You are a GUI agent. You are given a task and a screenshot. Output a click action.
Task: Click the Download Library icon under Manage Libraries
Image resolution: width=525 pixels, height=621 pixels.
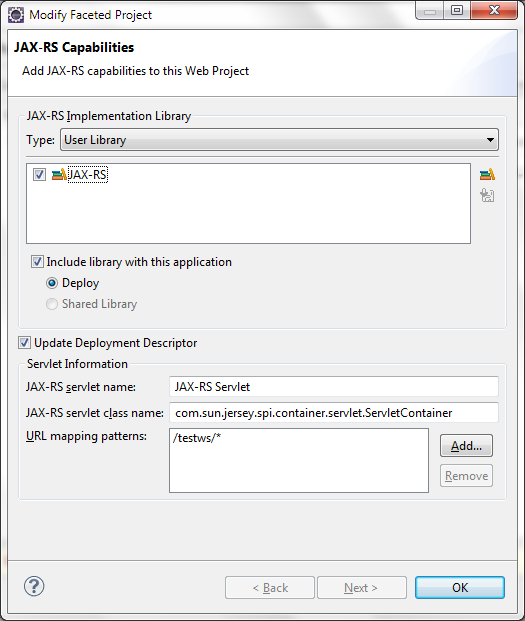pyautogui.click(x=487, y=195)
